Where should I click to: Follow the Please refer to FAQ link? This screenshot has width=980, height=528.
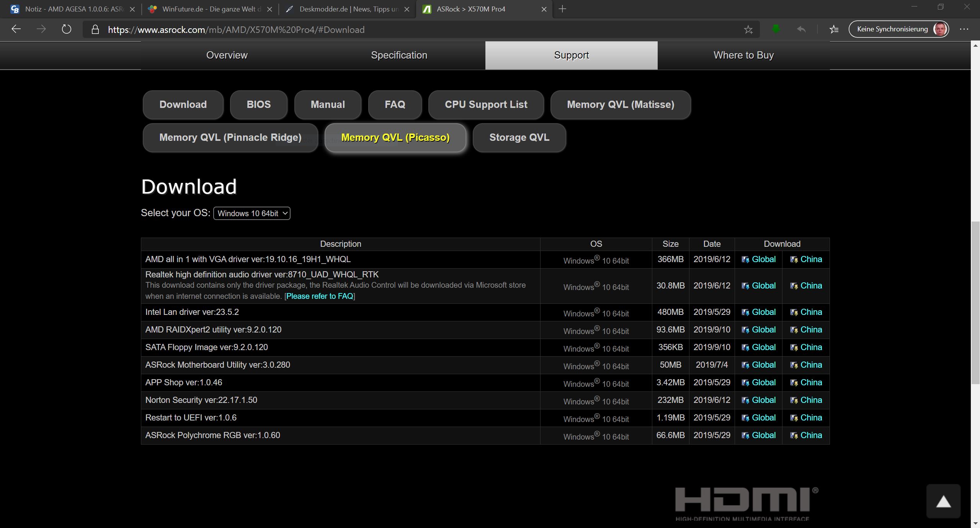click(320, 296)
